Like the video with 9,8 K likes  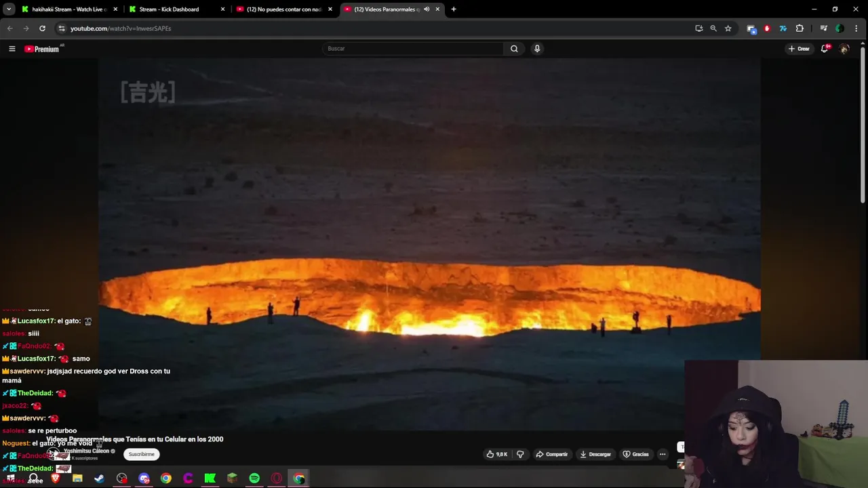(x=497, y=454)
